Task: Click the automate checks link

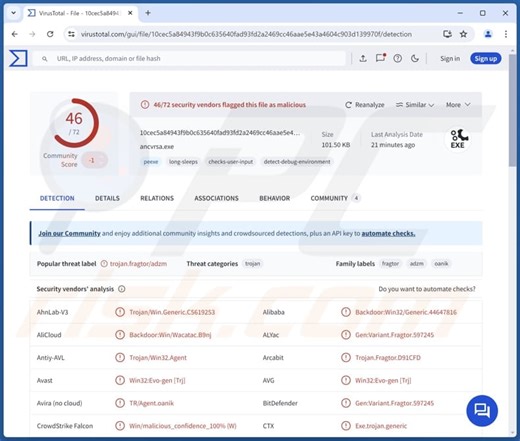Action: pyautogui.click(x=388, y=233)
